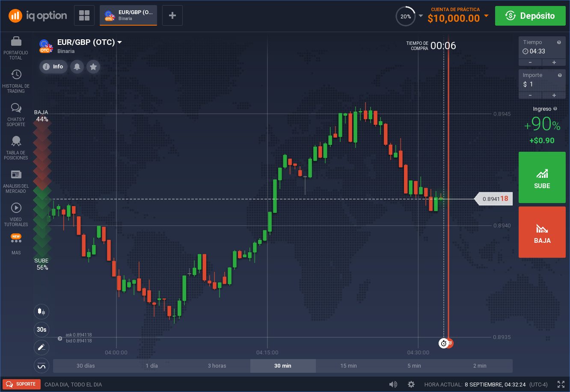The image size is (570, 392).
Task: Open indicators curve icon
Action: (x=42, y=366)
